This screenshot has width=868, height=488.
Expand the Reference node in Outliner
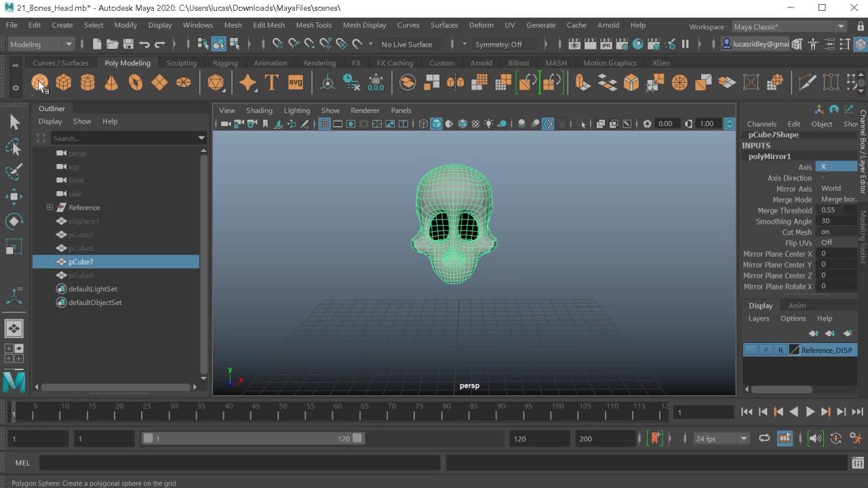click(x=50, y=207)
